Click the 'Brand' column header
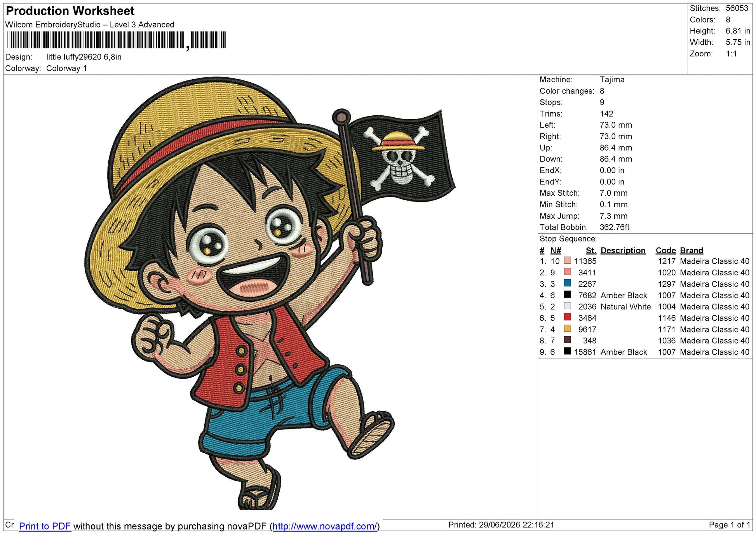Screen dimensions: 756x534 [692, 250]
